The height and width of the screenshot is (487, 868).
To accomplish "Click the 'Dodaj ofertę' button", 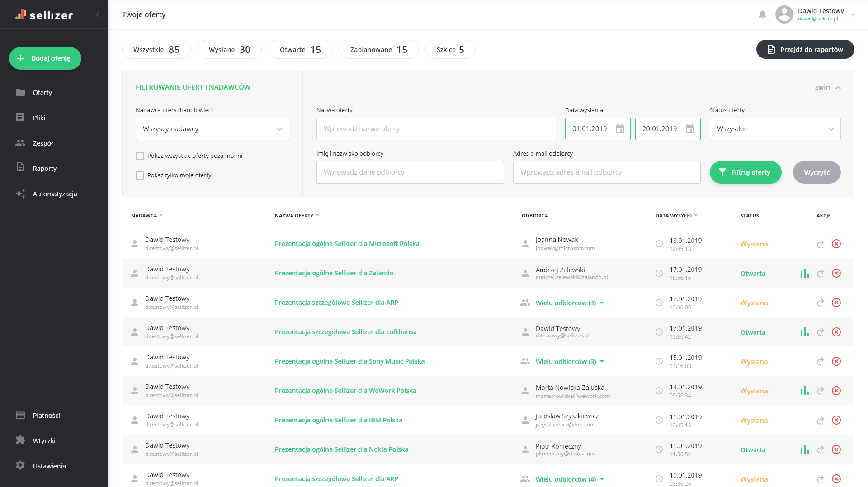I will [45, 58].
